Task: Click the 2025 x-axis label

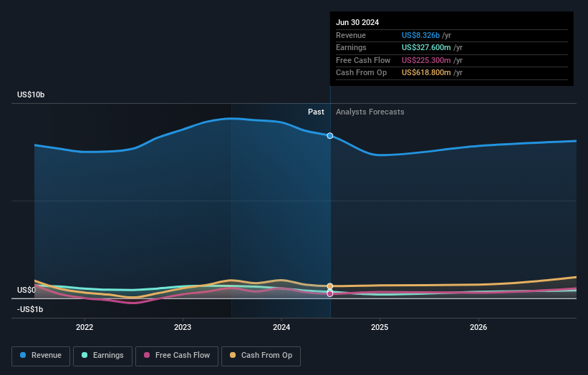Action: click(380, 327)
